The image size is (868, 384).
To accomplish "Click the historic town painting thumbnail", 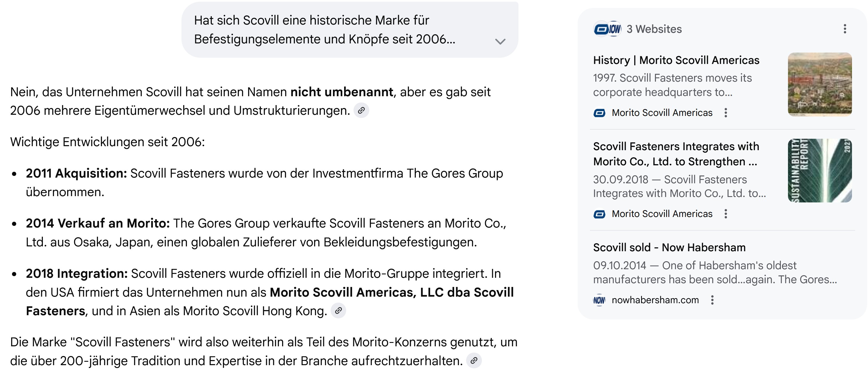I will [819, 84].
